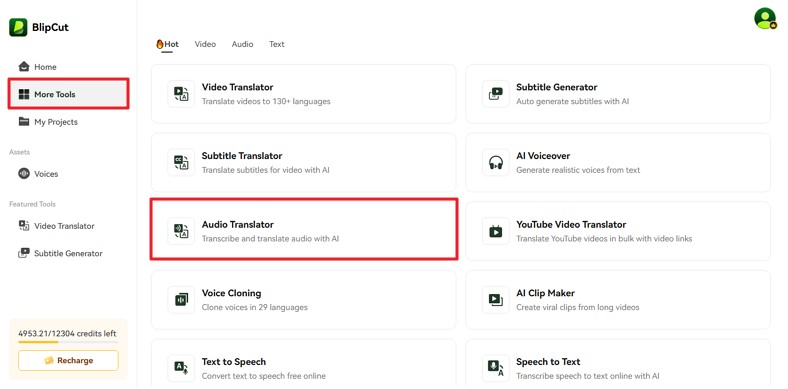Click the Subtitle Translator card icon
The height and width of the screenshot is (389, 788).
pos(181,162)
